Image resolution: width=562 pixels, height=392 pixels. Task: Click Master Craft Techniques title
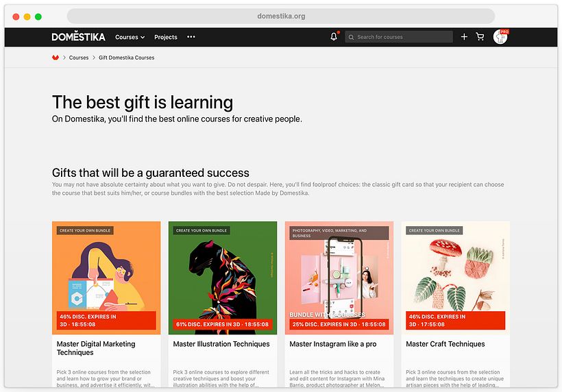pyautogui.click(x=445, y=344)
